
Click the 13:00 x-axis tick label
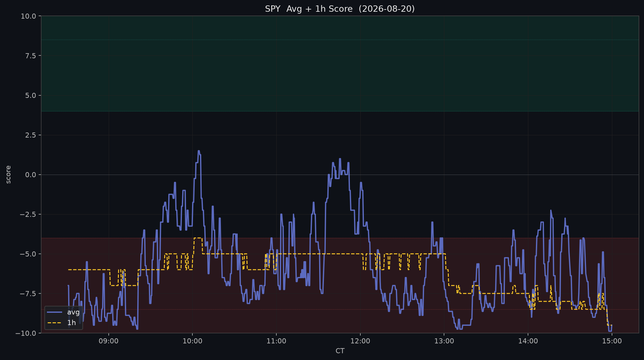pos(444,341)
